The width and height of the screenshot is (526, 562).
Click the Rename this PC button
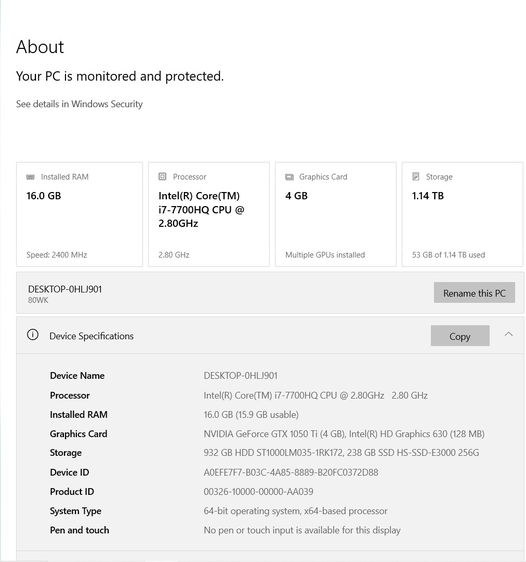tap(474, 293)
